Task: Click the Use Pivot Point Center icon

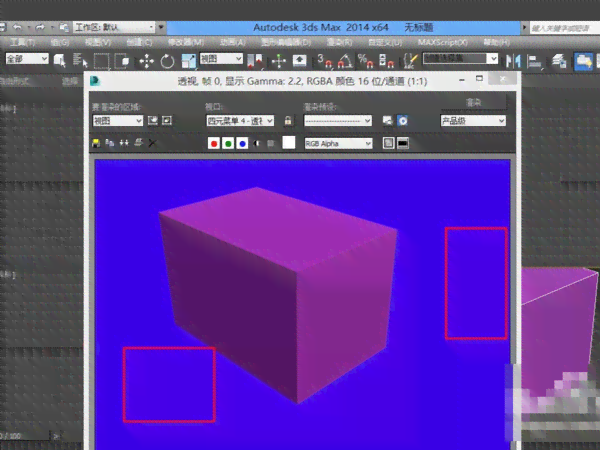Action: [x=255, y=61]
